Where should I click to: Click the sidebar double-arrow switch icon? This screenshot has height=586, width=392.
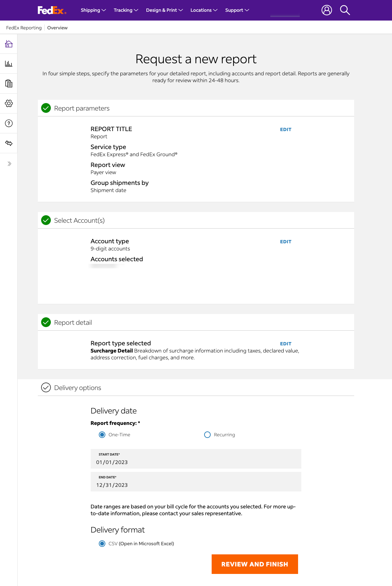pos(9,143)
